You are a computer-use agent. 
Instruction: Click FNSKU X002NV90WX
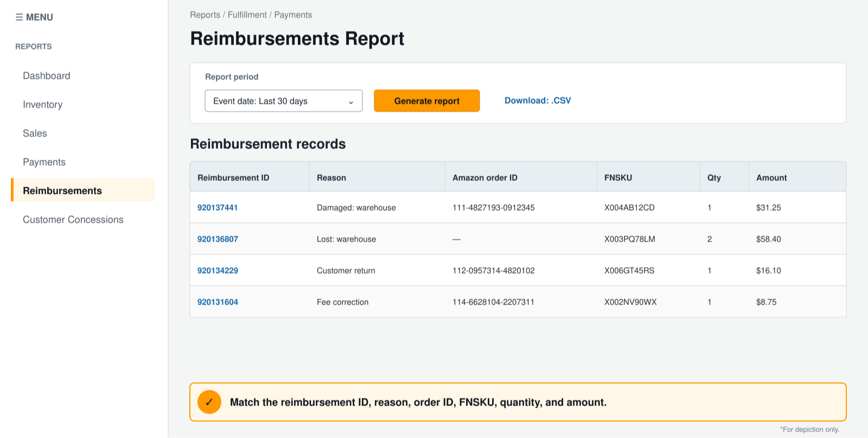click(x=630, y=302)
